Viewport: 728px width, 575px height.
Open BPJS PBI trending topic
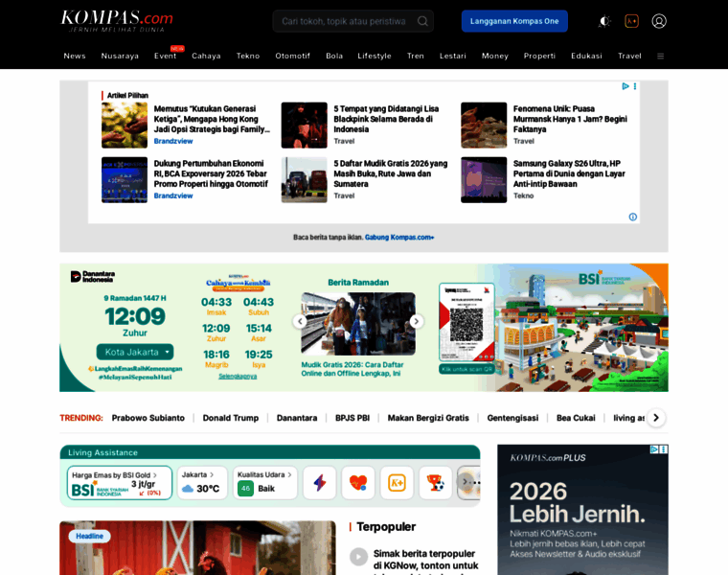pyautogui.click(x=353, y=418)
